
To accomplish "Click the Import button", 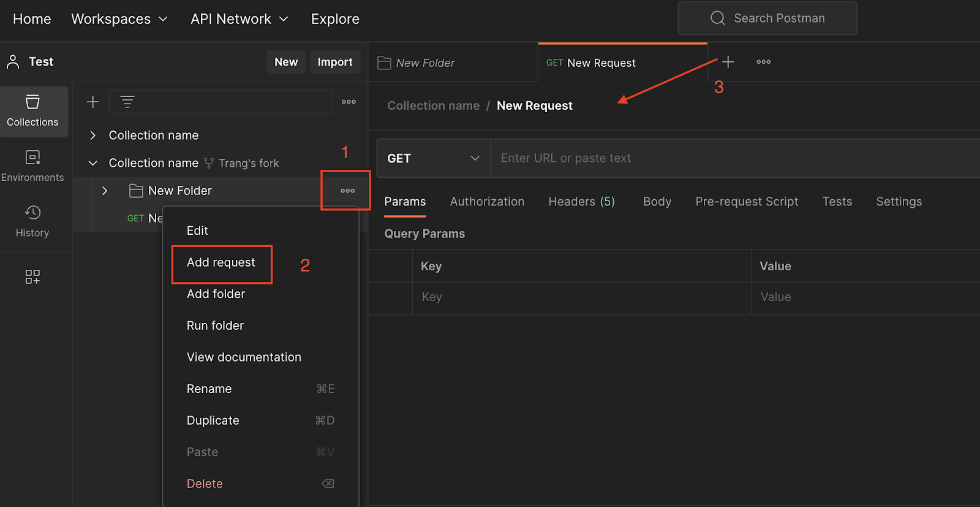I will (335, 62).
